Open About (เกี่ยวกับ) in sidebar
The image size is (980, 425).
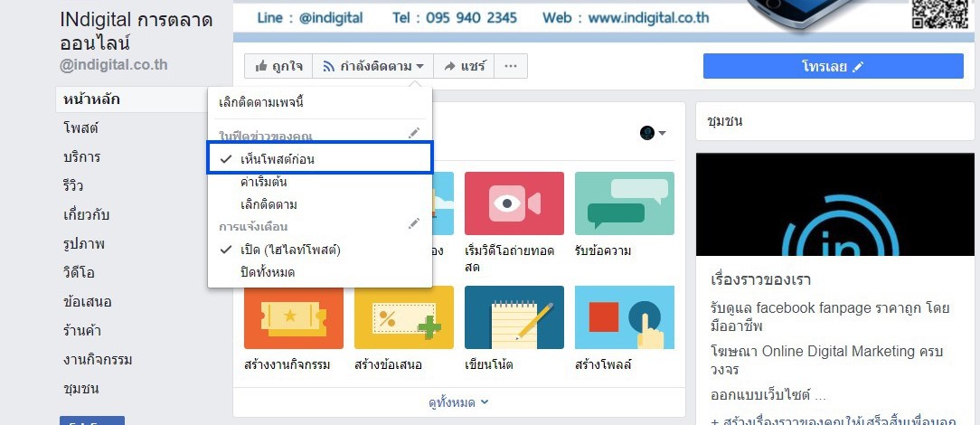coord(86,215)
